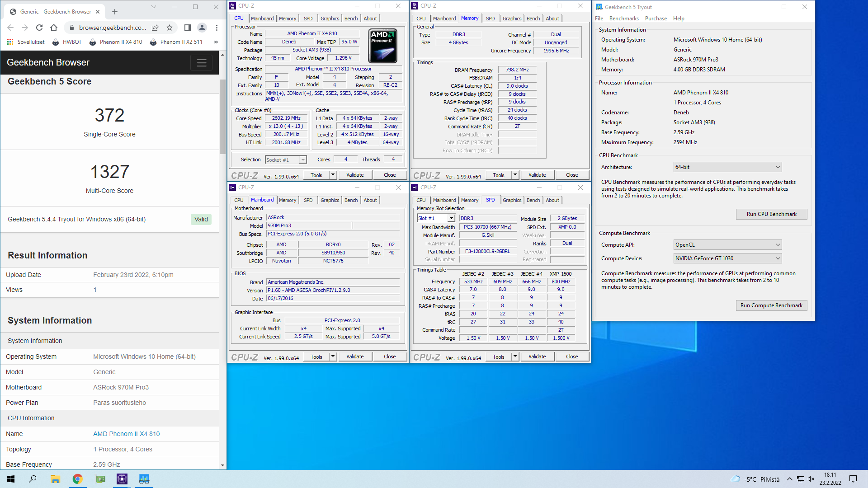Close the Geekbench Browser tab

pos(98,12)
